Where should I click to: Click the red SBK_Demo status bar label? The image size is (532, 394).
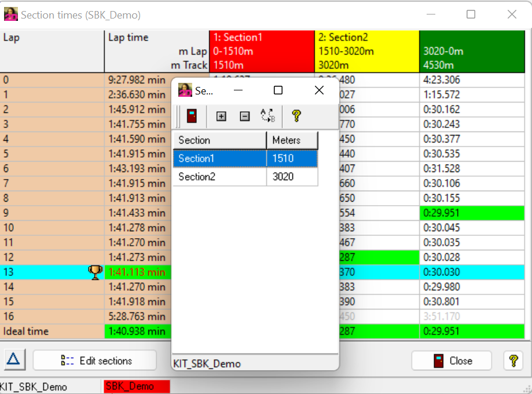(137, 386)
